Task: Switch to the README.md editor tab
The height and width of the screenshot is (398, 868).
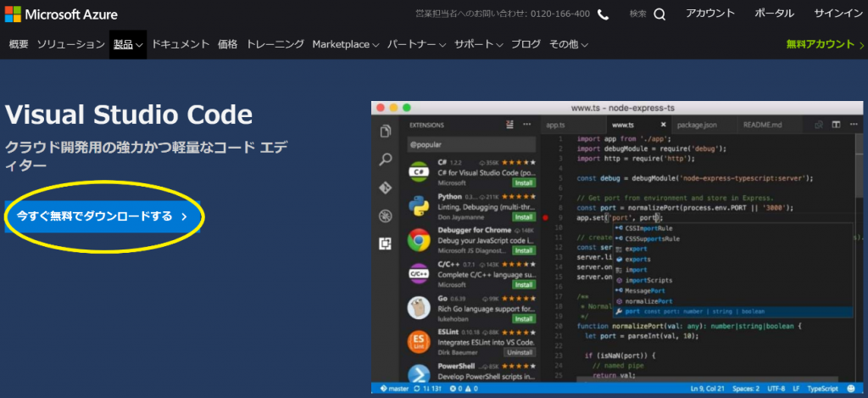Action: point(769,125)
